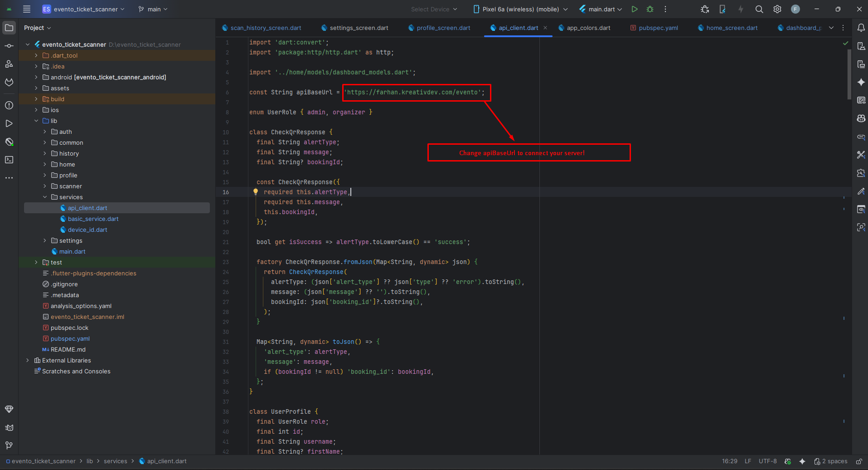
Task: Change the 2 spaces indent setting
Action: (x=831, y=461)
